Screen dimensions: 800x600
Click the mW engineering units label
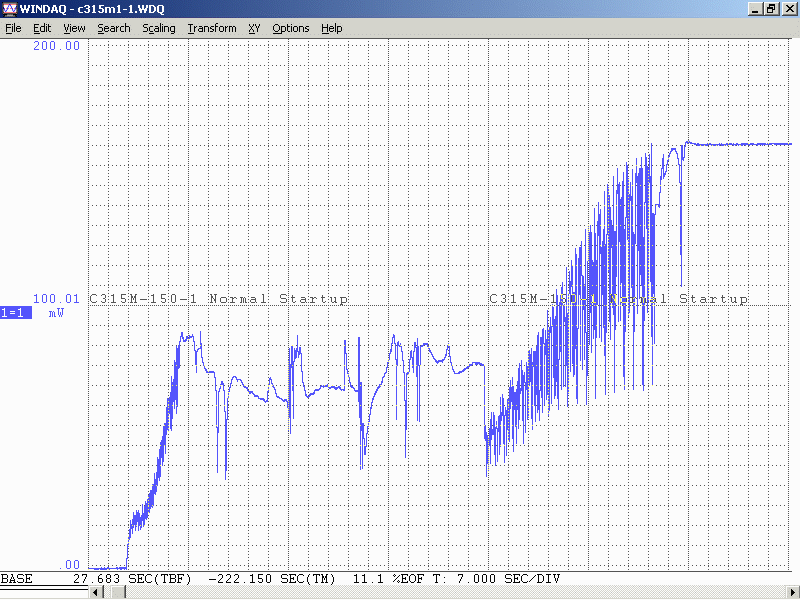pyautogui.click(x=56, y=313)
